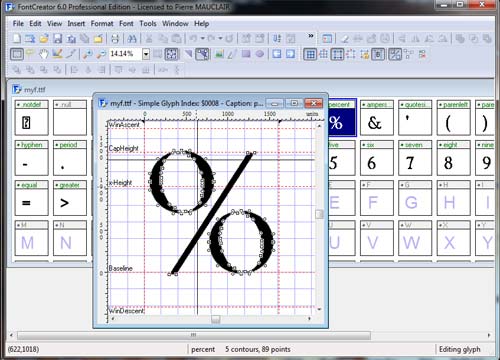The image size is (500, 360).
Task: Click glyph window scroll-down arrow
Action: click(x=319, y=309)
